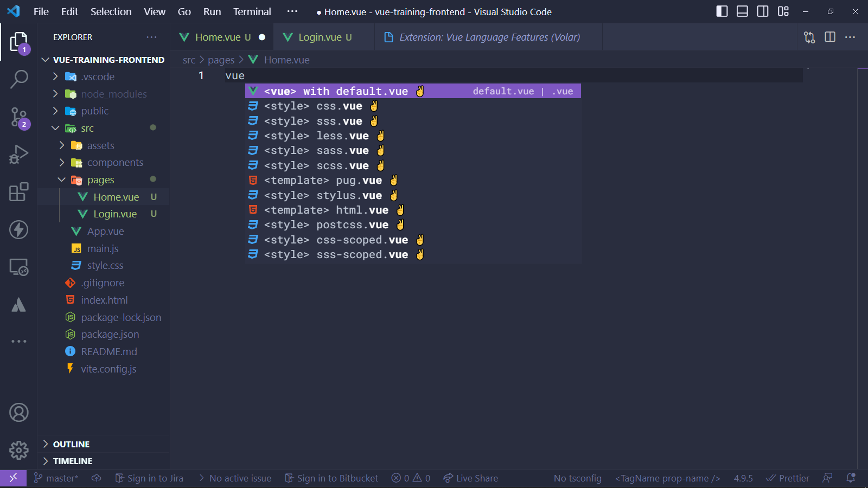Open the Search view icon
Screen dimensions: 868x488
point(19,79)
